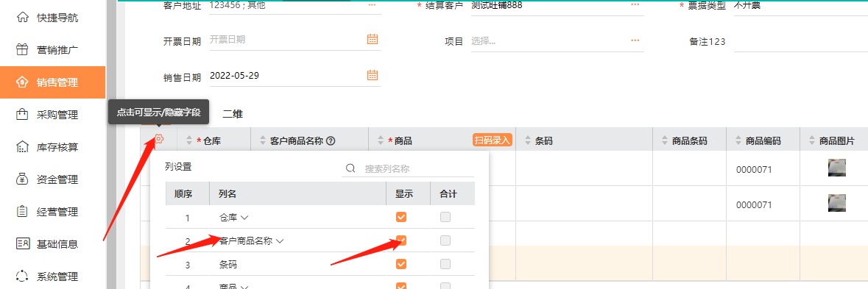This screenshot has height=289, width=868.
Task: Expand chevron next to 客户商品名称 in list
Action: (280, 241)
